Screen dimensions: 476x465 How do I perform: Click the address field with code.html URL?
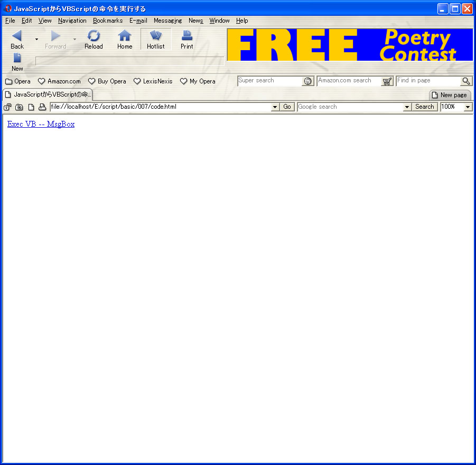pyautogui.click(x=161, y=107)
